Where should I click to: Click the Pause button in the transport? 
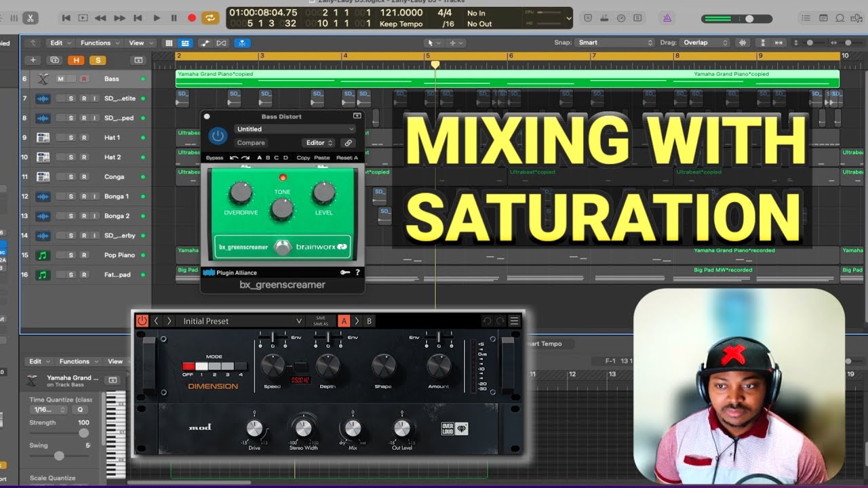click(174, 18)
